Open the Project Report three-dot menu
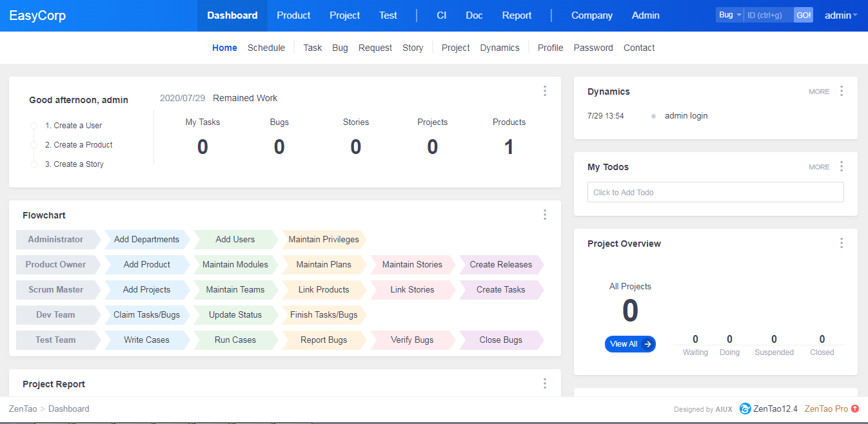 pos(545,383)
